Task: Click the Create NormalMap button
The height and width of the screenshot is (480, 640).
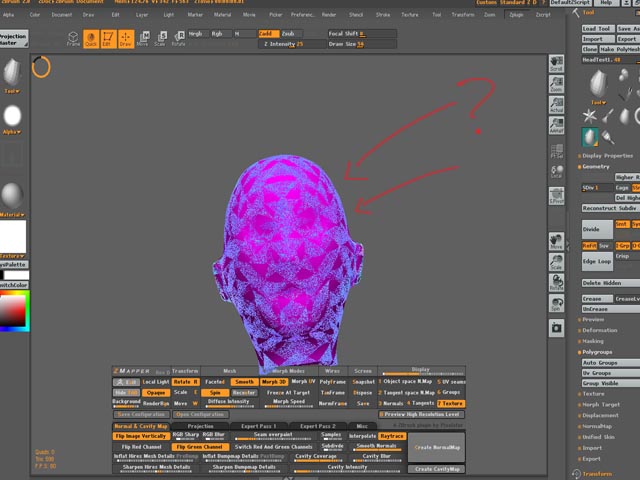Action: tap(437, 447)
